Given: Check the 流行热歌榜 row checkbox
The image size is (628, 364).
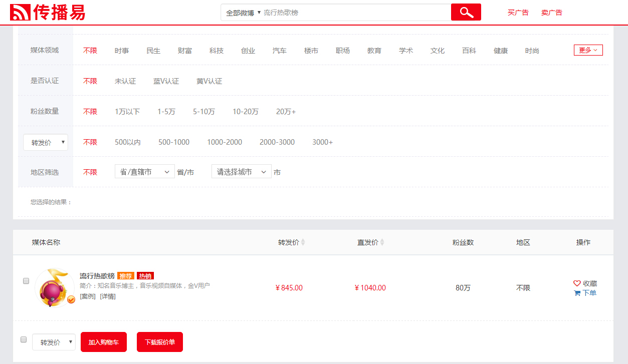Looking at the screenshot, I should click(26, 281).
